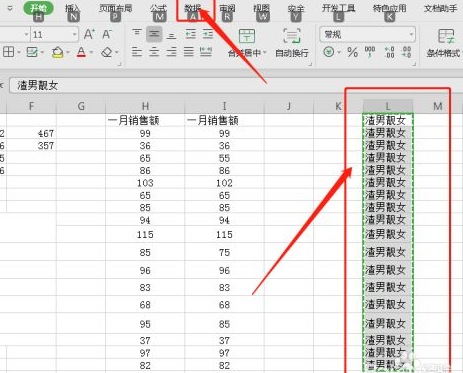Viewport: 463px width, 373px height.
Task: Toggle center horizontal alignment
Action: point(154,52)
